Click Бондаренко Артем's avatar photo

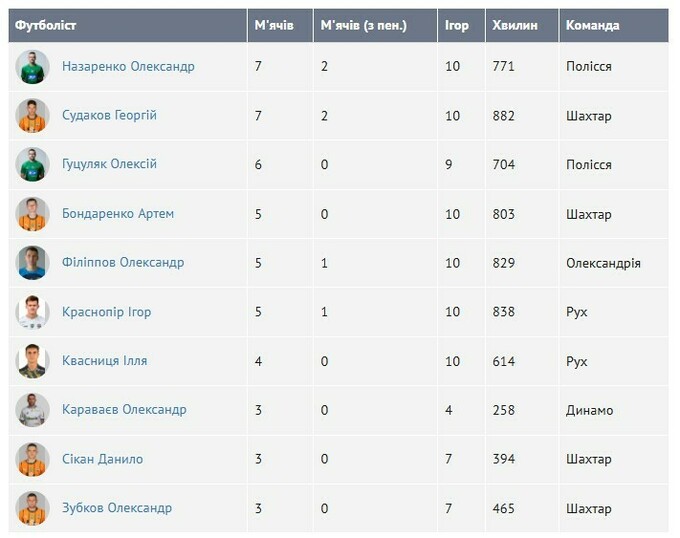32,213
